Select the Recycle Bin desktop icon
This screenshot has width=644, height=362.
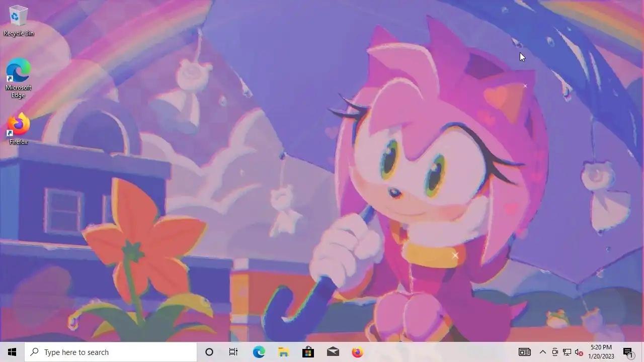[x=19, y=21]
